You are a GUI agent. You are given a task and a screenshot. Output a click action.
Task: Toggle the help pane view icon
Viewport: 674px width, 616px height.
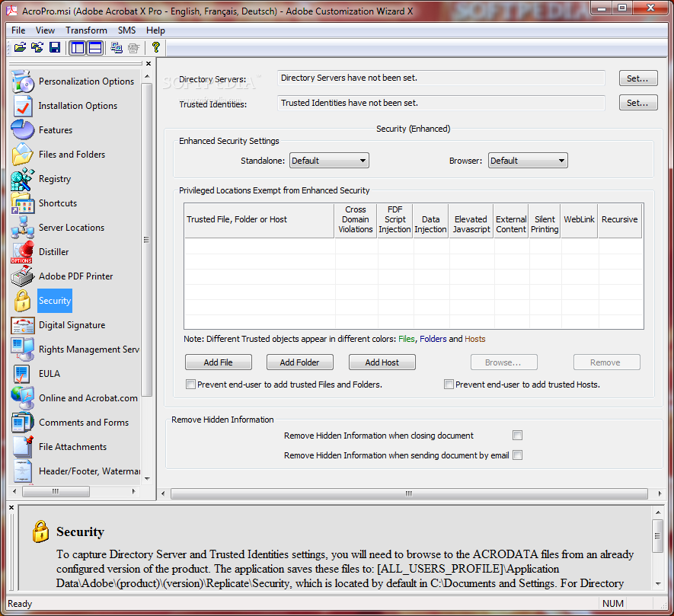pyautogui.click(x=95, y=47)
